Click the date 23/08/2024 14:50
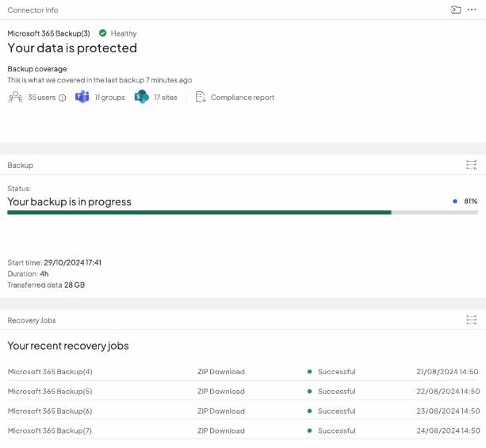 pyautogui.click(x=448, y=411)
